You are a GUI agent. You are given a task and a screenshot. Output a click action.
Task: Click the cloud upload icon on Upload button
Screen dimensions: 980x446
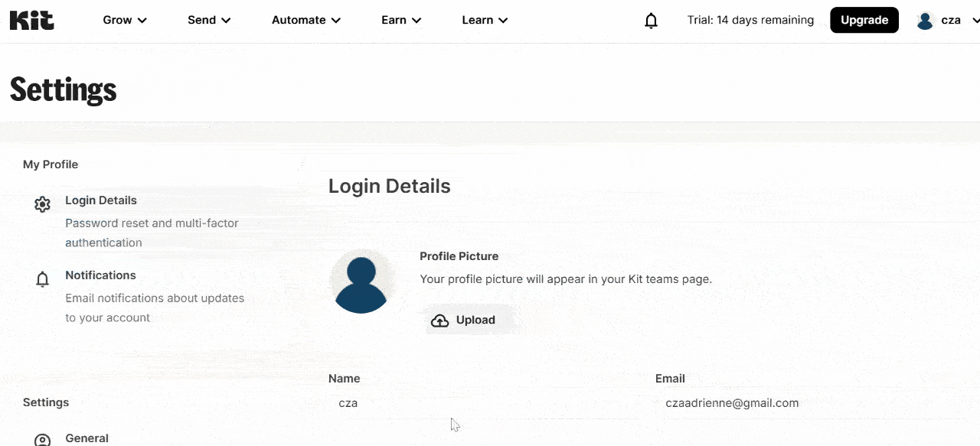point(439,320)
